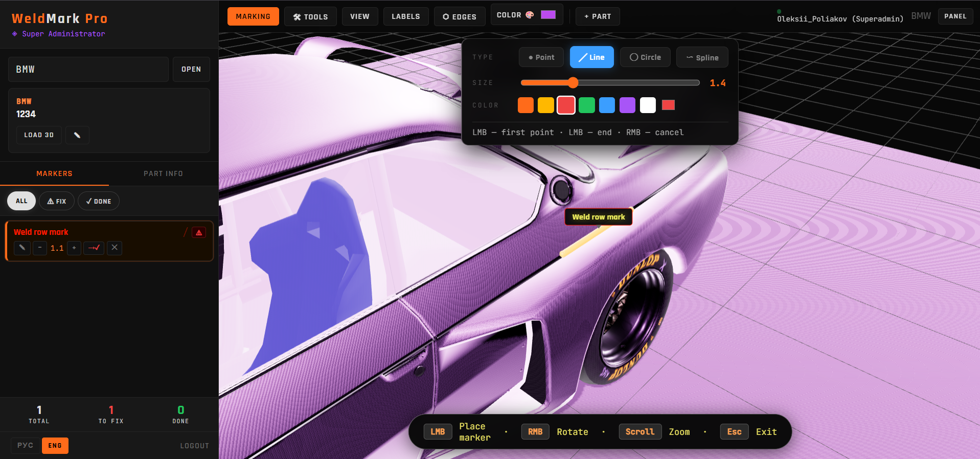Open the Tools menu
This screenshot has height=459, width=980.
pyautogui.click(x=310, y=16)
